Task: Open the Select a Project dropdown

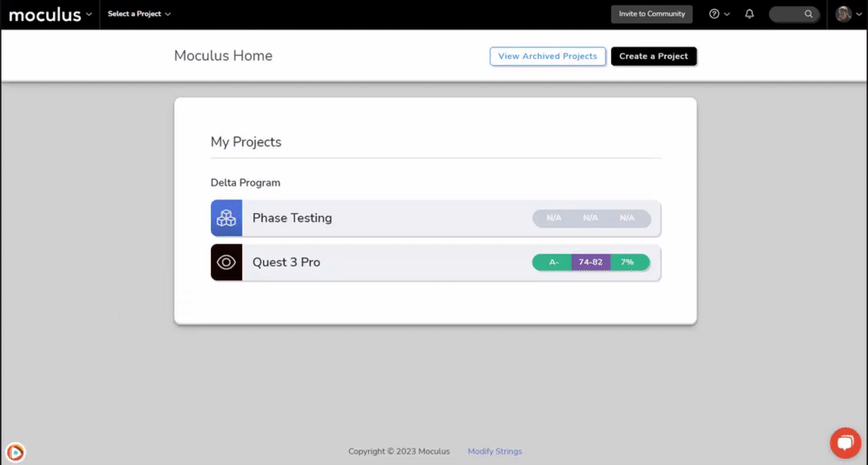Action: point(139,14)
